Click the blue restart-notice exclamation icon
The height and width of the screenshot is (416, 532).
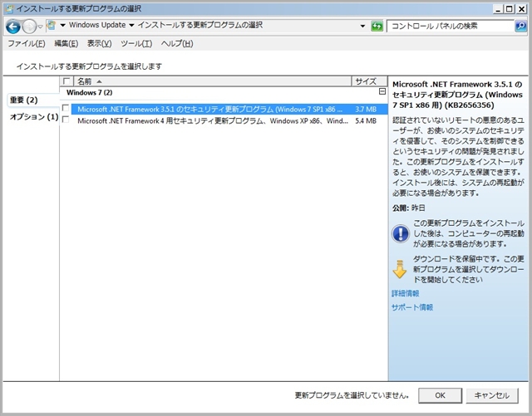pos(401,233)
